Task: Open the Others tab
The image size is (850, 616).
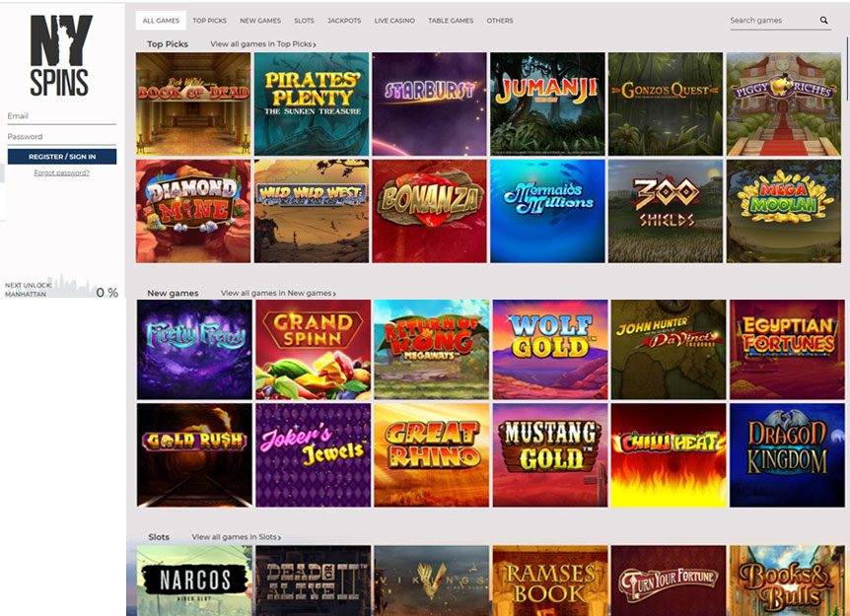Action: tap(499, 21)
